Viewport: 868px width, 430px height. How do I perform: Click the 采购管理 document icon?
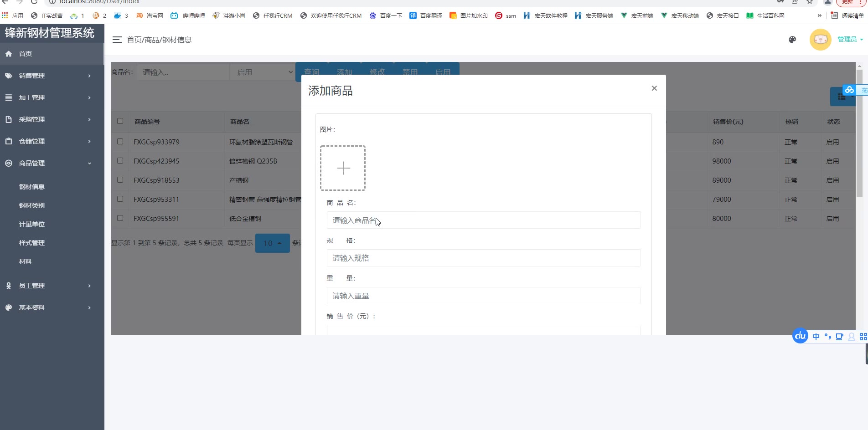9,119
